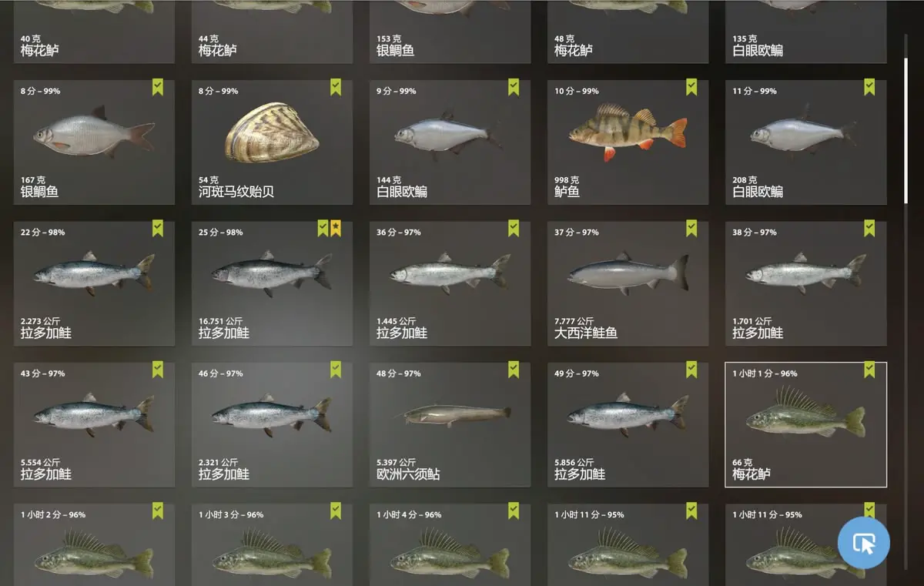The image size is (924, 586).
Task: Select the 16.751 公斤 拉多加鲑 card
Action: coord(273,283)
